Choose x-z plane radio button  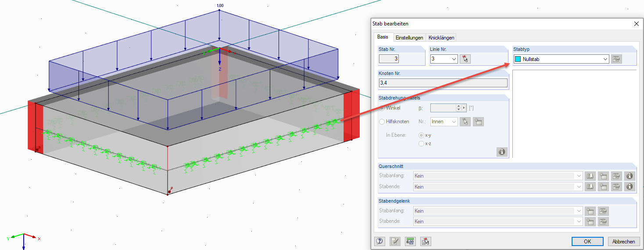pos(422,143)
